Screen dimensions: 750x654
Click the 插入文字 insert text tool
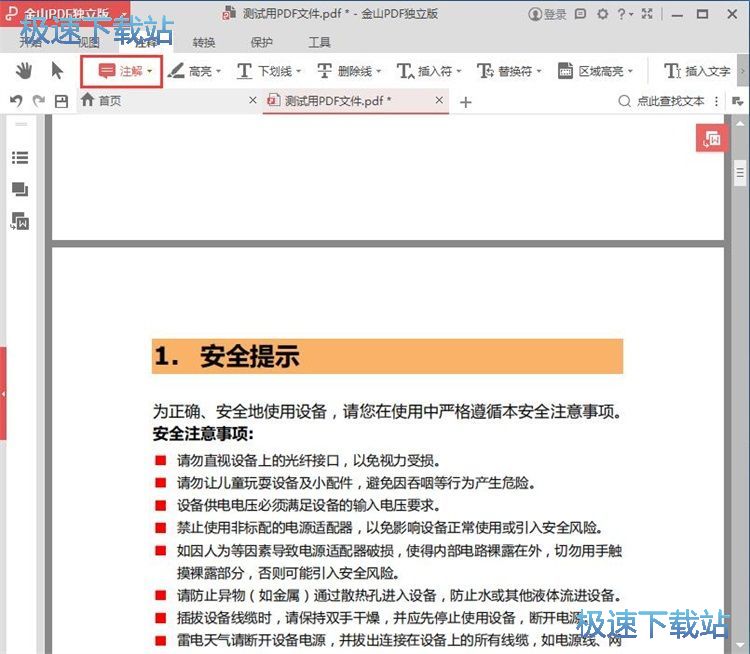(x=697, y=71)
